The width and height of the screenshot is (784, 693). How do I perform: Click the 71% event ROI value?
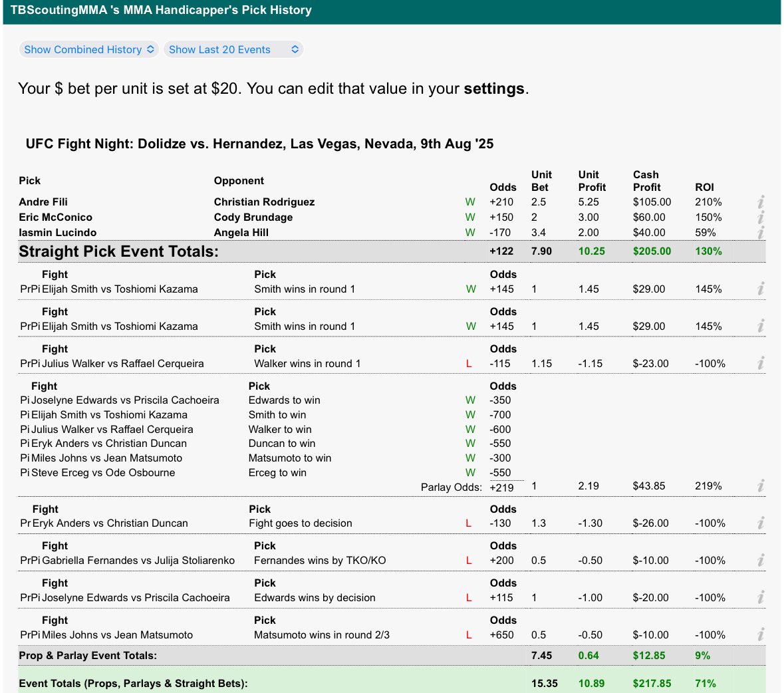click(706, 684)
